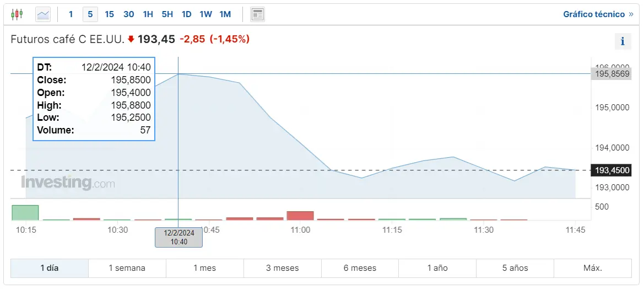
Task: Select the 5-minute interval
Action: [x=90, y=14]
